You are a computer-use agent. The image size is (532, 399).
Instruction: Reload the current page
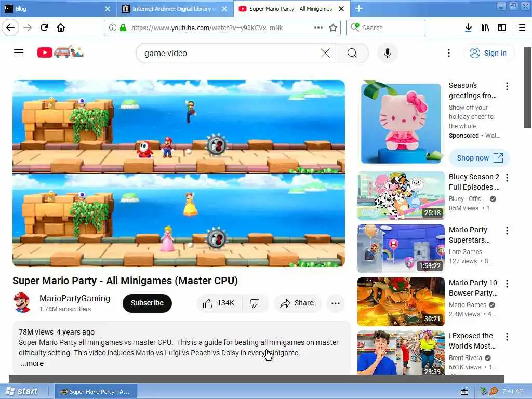[44, 28]
